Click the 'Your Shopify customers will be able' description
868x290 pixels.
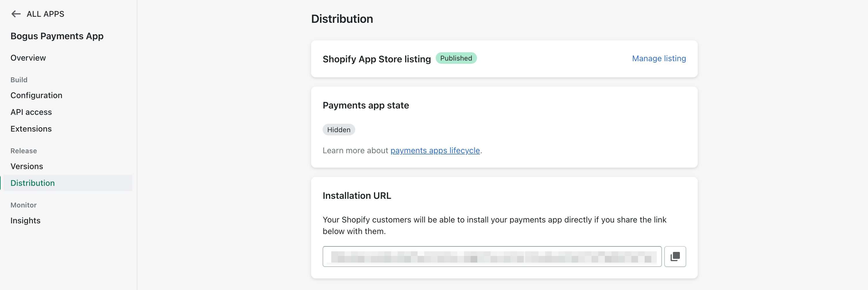pos(494,225)
